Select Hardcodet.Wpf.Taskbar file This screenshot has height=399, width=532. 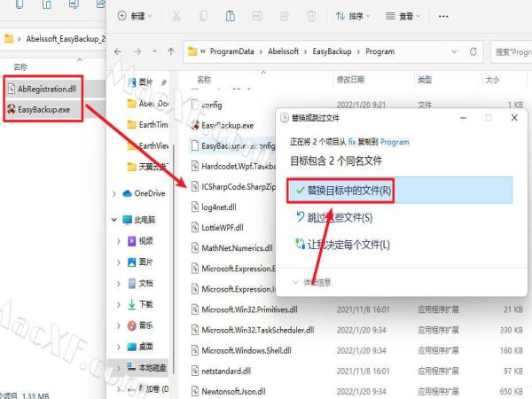point(234,167)
